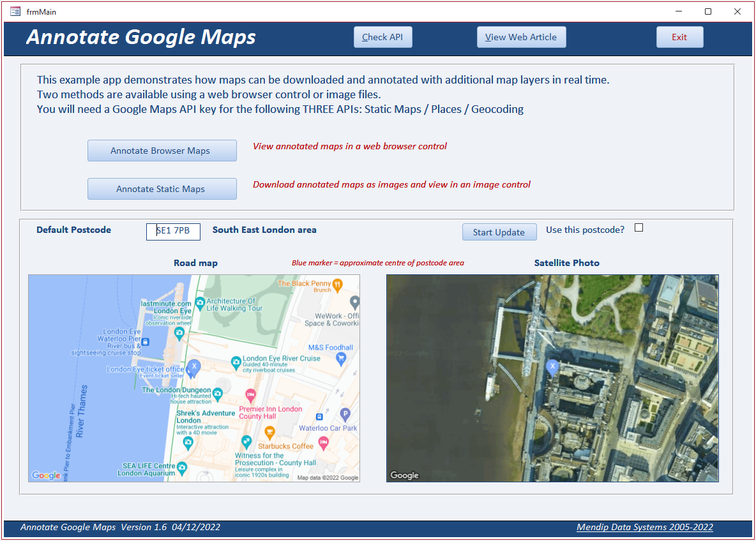Open the Mendip Data Systems 2005-2022 link
756x541 pixels.
pos(645,527)
